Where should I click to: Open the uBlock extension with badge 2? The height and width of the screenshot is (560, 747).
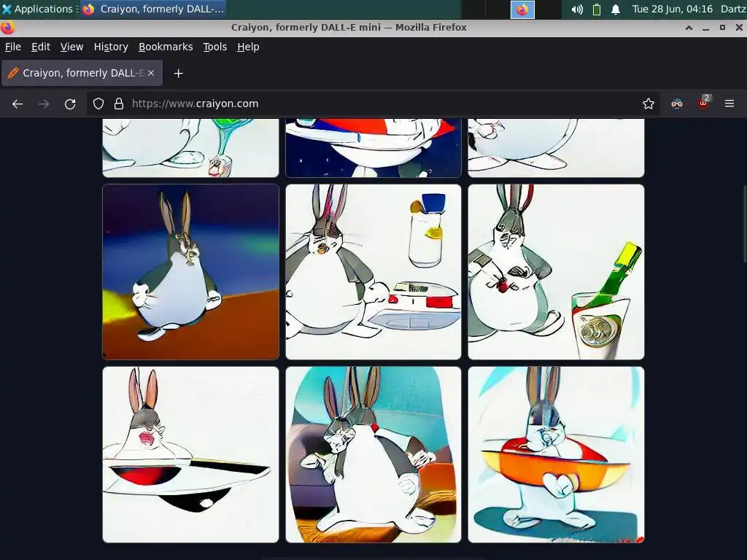(704, 103)
